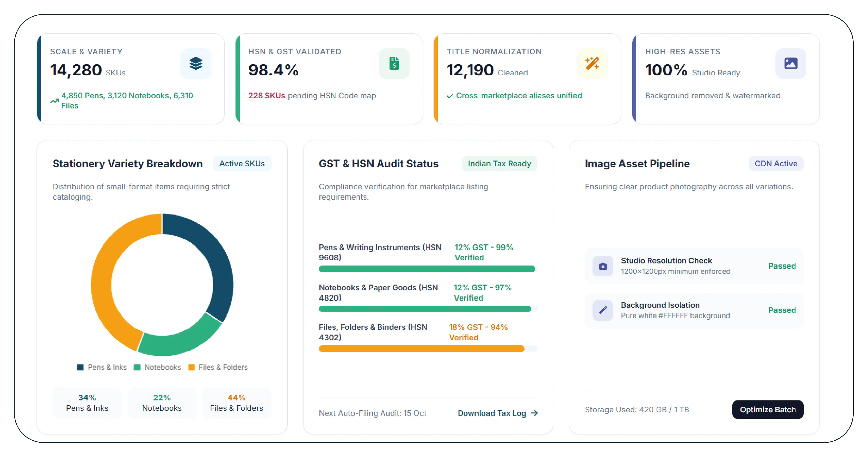
Task: Click the 12,190 Cleaned value
Action: (x=487, y=70)
